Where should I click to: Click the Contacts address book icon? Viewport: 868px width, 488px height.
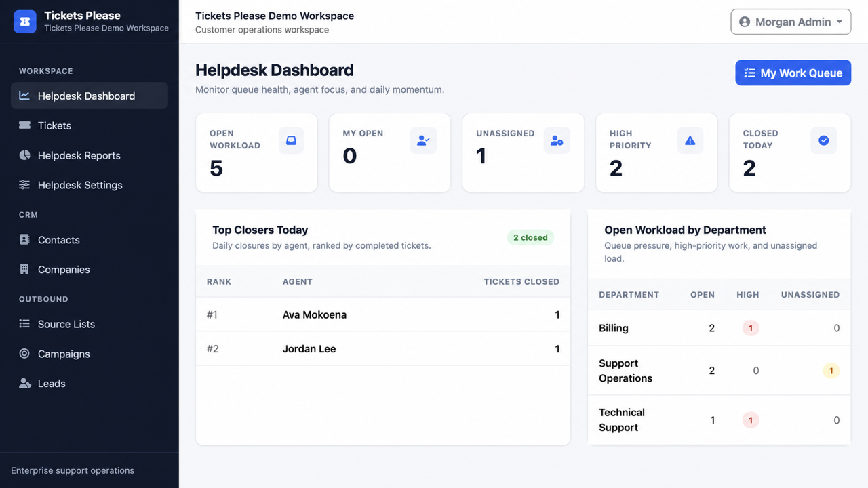(x=24, y=240)
